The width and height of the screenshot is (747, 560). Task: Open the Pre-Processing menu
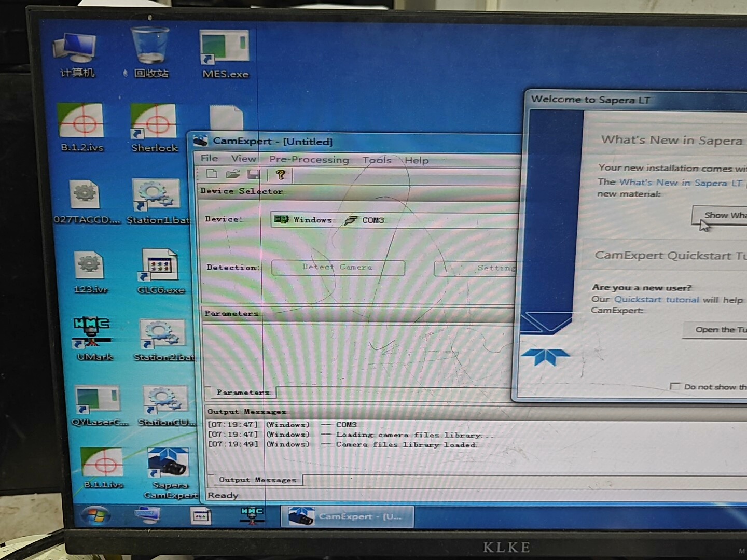coord(309,159)
